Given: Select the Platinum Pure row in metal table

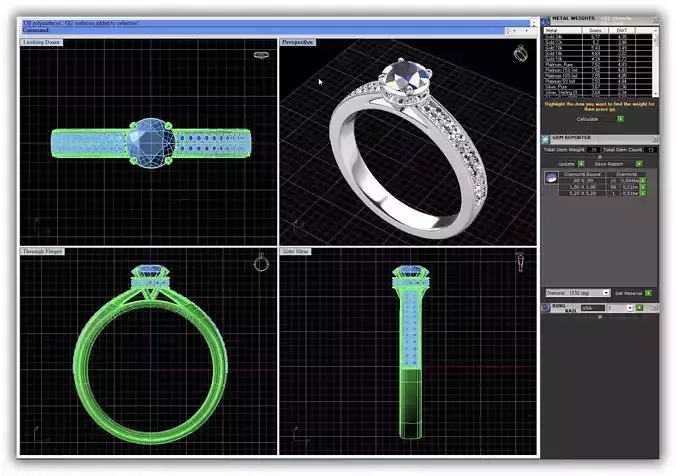Looking at the screenshot, I should (598, 65).
